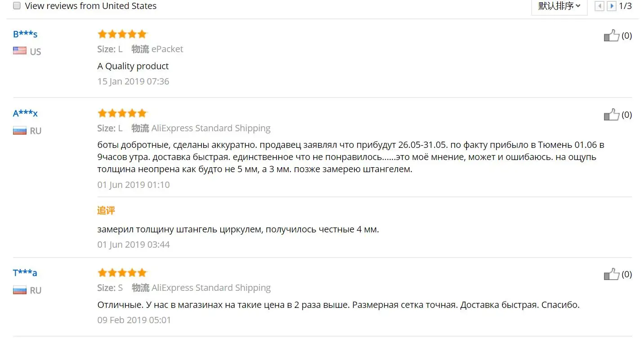Click the Russian flag beside A***x's RU
Image resolution: width=644 pixels, height=338 pixels.
pos(20,131)
